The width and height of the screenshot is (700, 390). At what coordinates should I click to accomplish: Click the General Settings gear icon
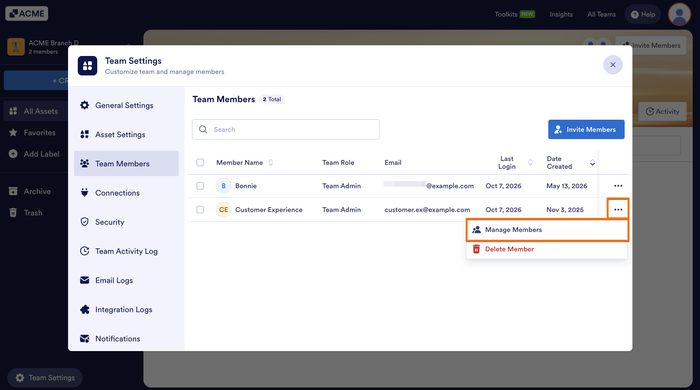click(x=84, y=105)
